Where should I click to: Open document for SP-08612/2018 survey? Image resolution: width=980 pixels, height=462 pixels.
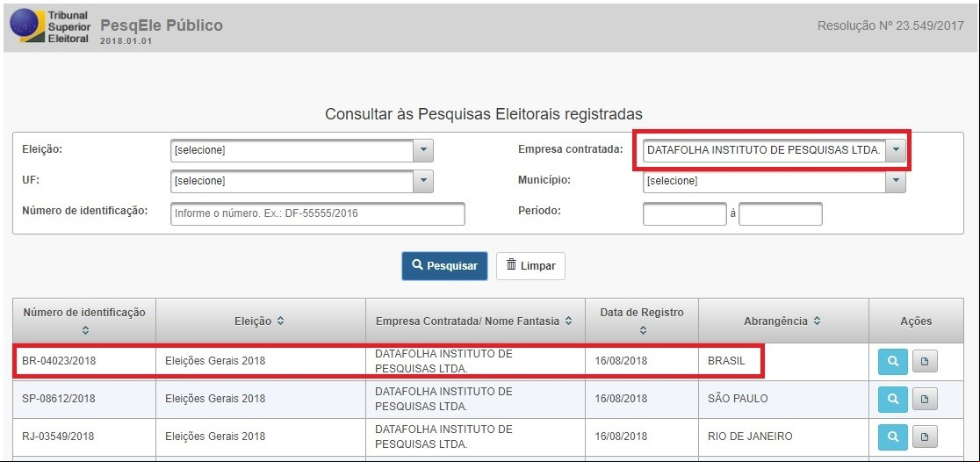coord(925,400)
